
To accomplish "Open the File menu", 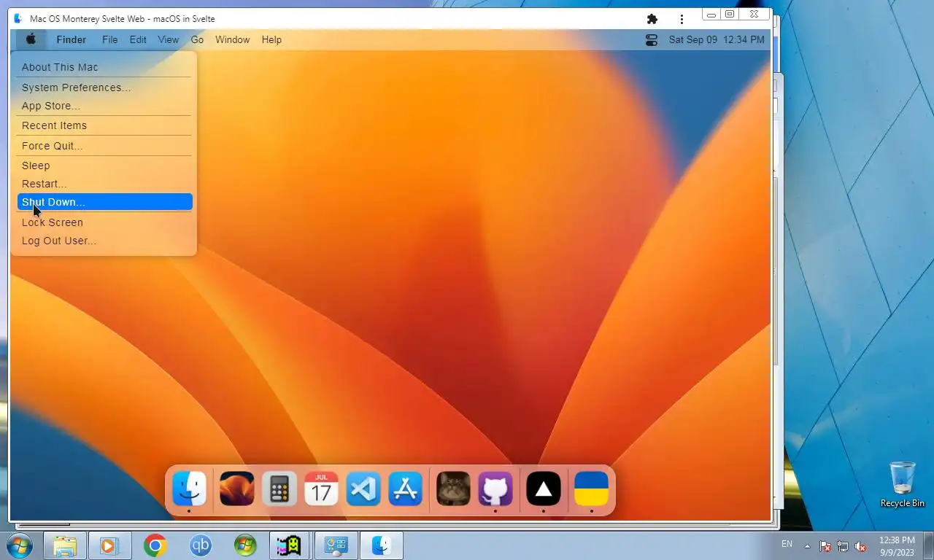I will point(109,39).
